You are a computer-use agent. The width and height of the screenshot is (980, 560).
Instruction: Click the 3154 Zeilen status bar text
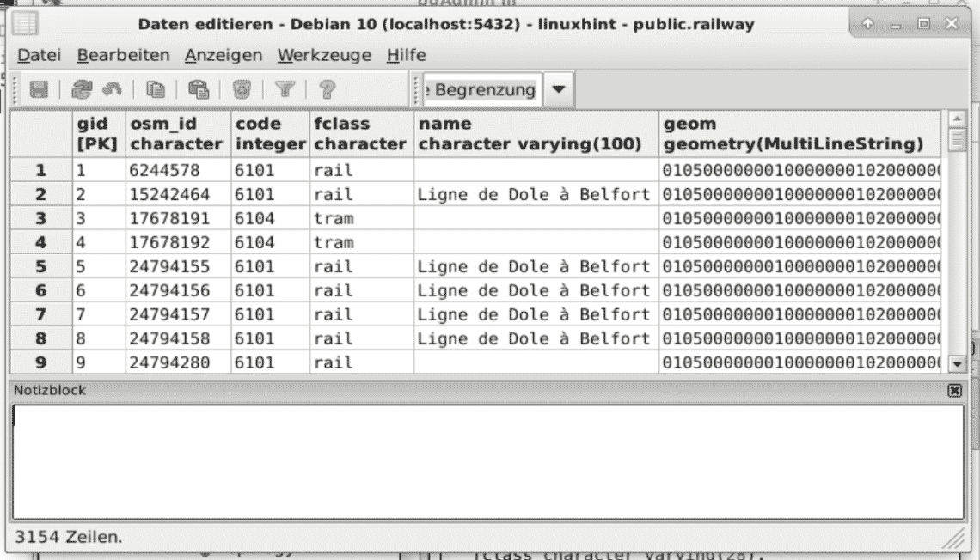pyautogui.click(x=69, y=537)
